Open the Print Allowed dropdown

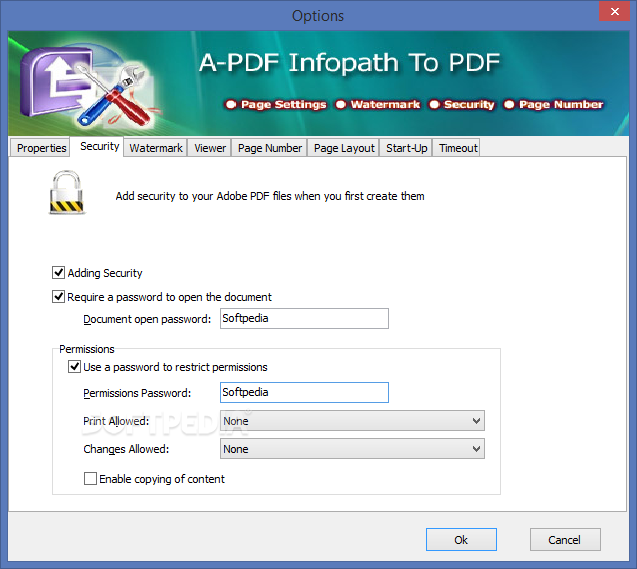pyautogui.click(x=352, y=421)
